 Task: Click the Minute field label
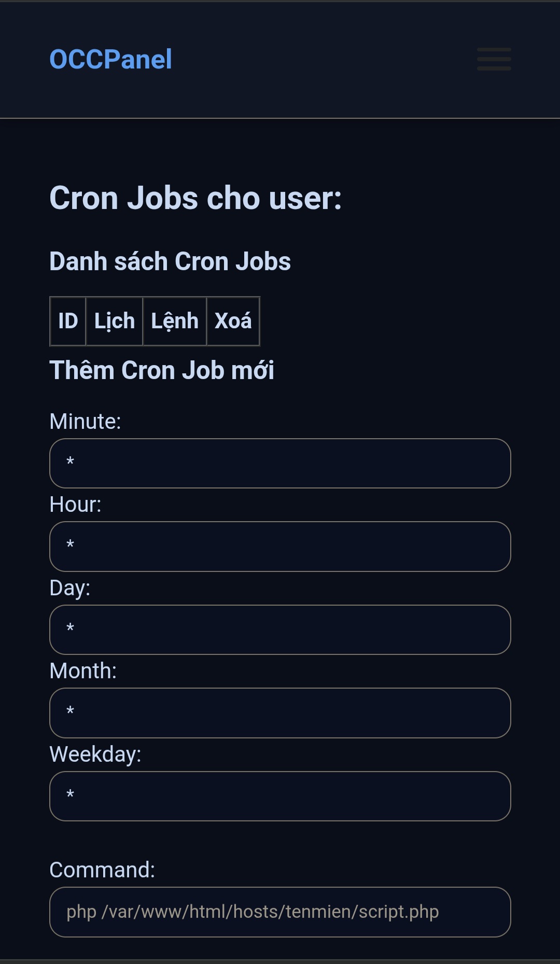85,422
